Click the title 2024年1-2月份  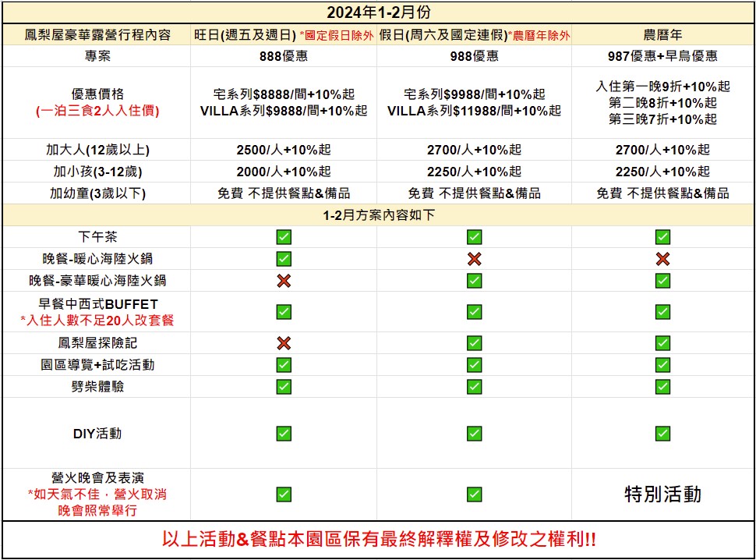coord(379,12)
